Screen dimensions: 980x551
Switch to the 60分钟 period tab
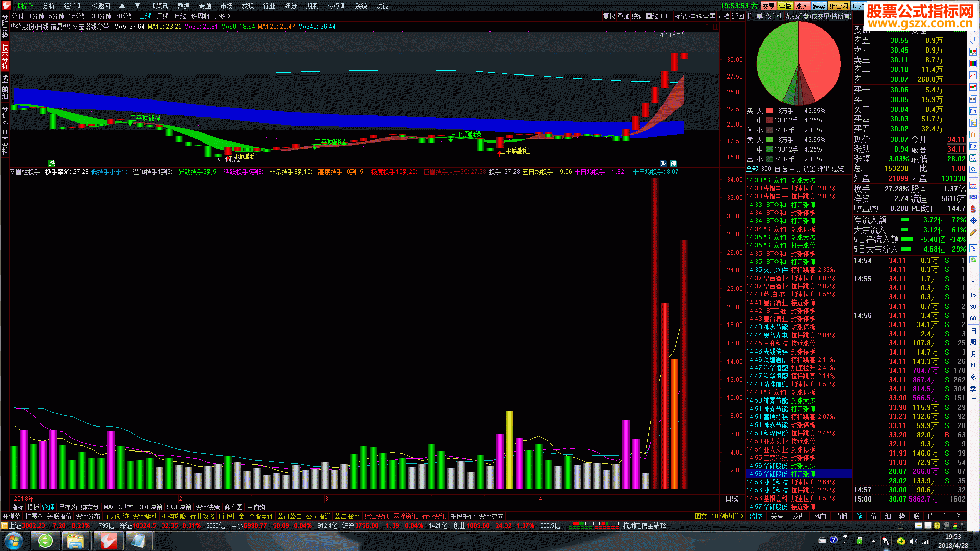[x=125, y=16]
